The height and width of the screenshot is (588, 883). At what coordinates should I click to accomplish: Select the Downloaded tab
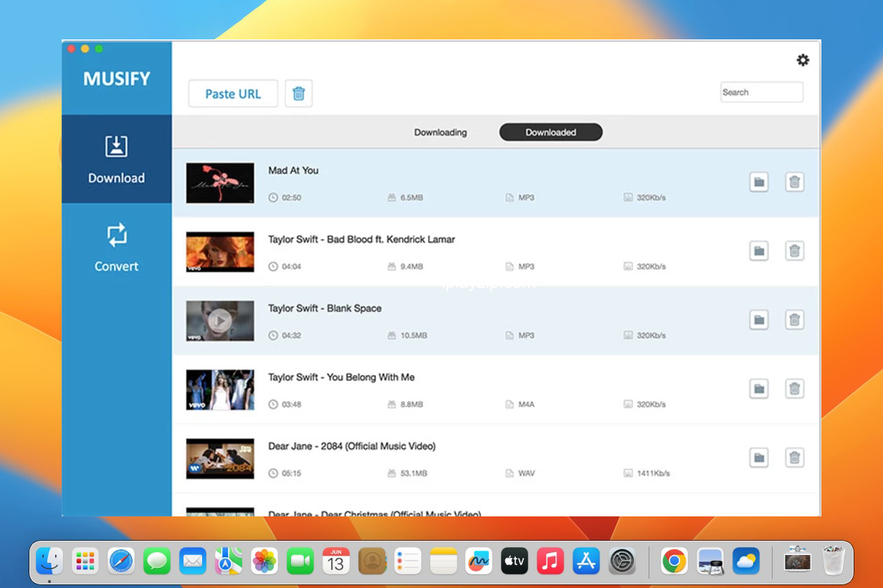point(550,132)
